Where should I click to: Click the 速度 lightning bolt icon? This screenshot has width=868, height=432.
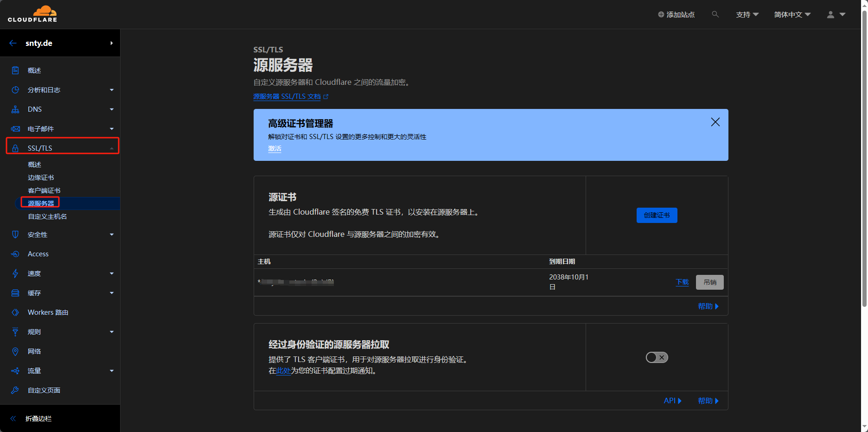pyautogui.click(x=15, y=273)
